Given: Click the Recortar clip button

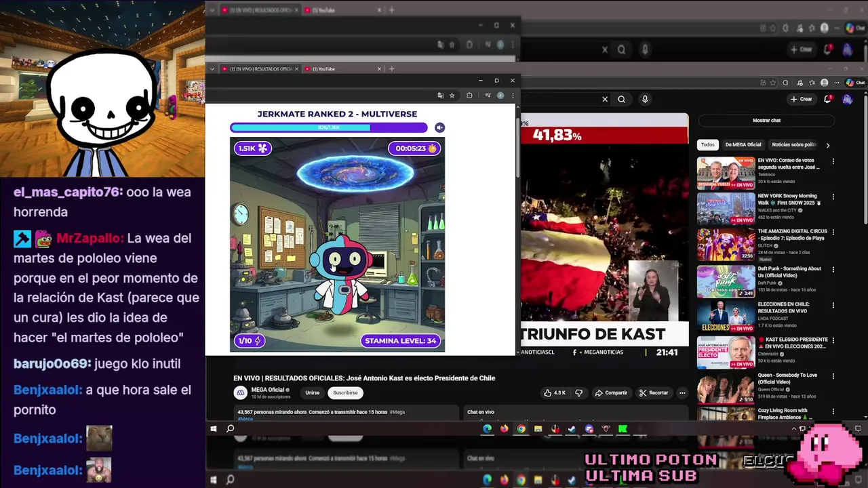Looking at the screenshot, I should 654,392.
